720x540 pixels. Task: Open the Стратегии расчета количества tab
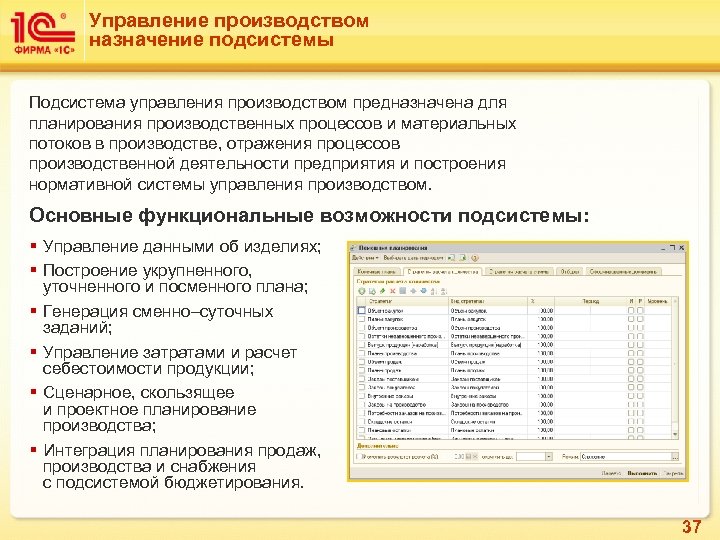pos(443,272)
